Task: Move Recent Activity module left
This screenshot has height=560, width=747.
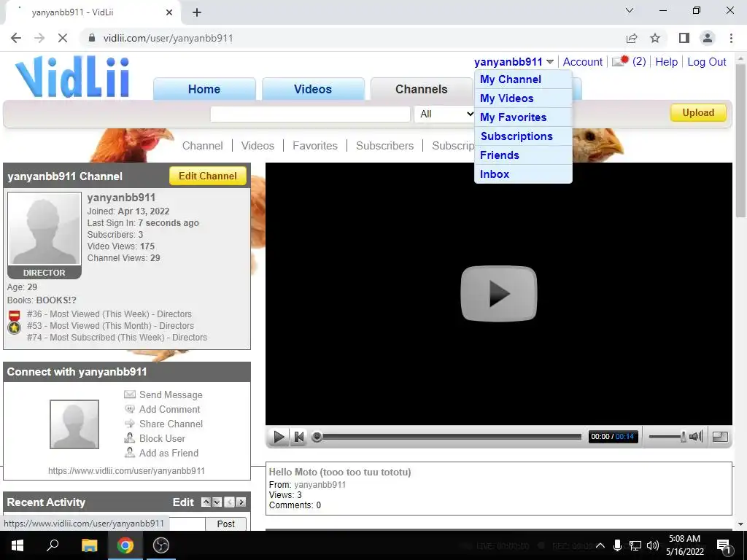Action: [230, 502]
